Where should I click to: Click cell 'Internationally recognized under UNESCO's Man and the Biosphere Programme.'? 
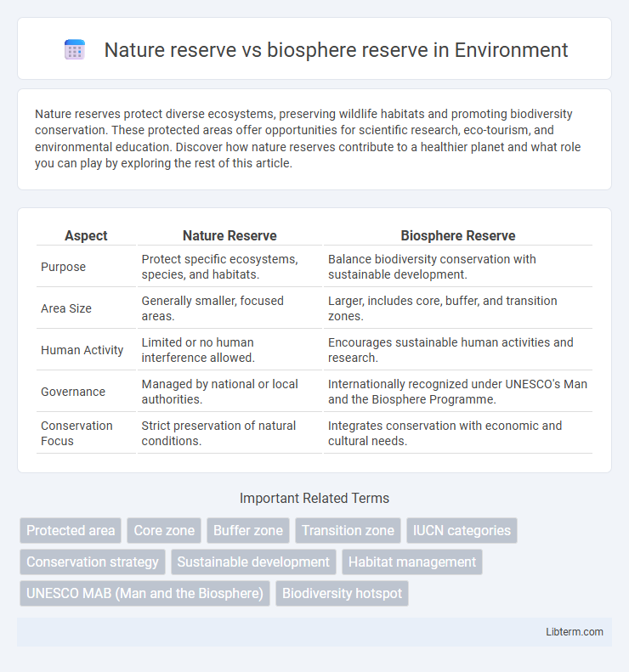click(x=458, y=392)
